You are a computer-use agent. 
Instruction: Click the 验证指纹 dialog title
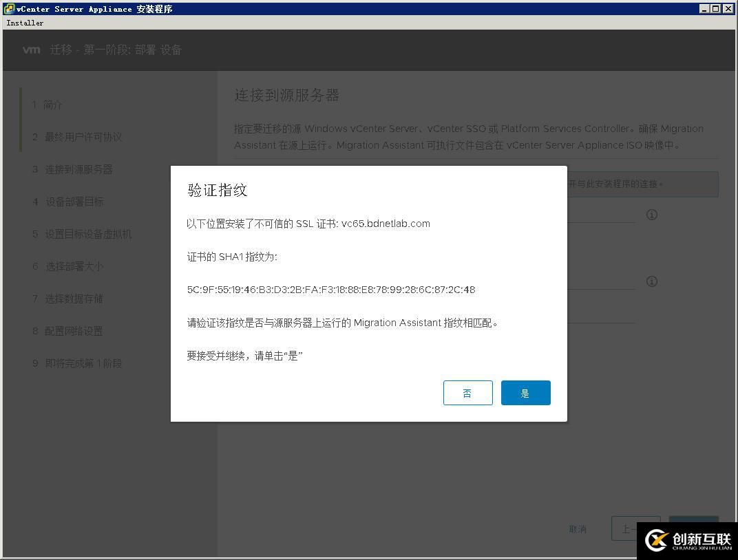coord(217,190)
